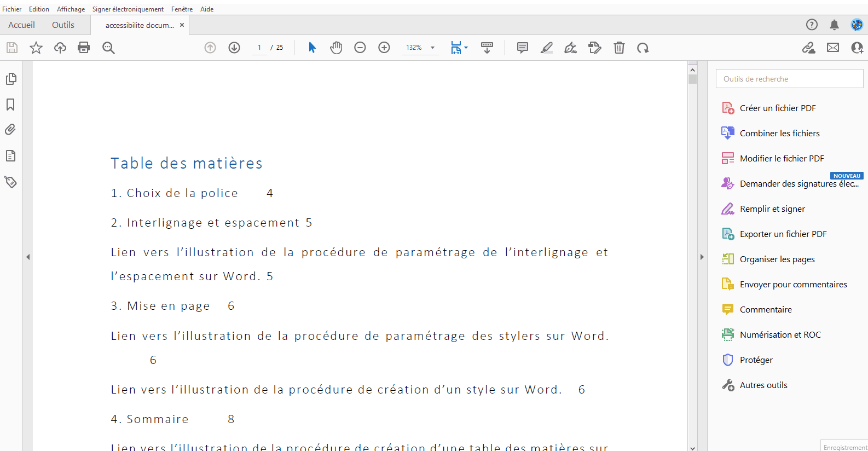Open the tags panel icon
868x451 pixels.
pos(10,182)
